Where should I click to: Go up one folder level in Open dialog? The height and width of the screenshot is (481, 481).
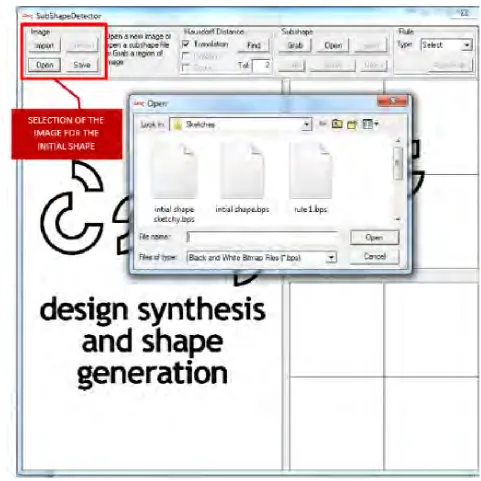(x=337, y=124)
